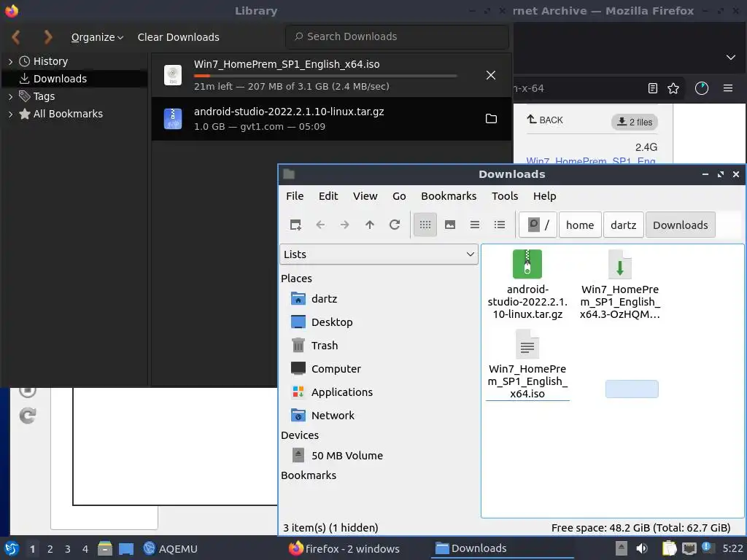Select android-studio download row in Library
This screenshot has width=747, height=560.
[332, 119]
